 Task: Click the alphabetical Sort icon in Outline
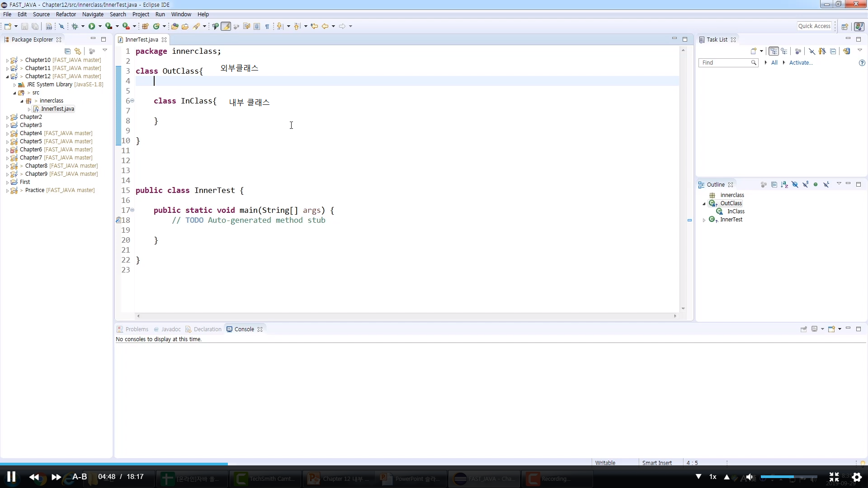pyautogui.click(x=784, y=184)
